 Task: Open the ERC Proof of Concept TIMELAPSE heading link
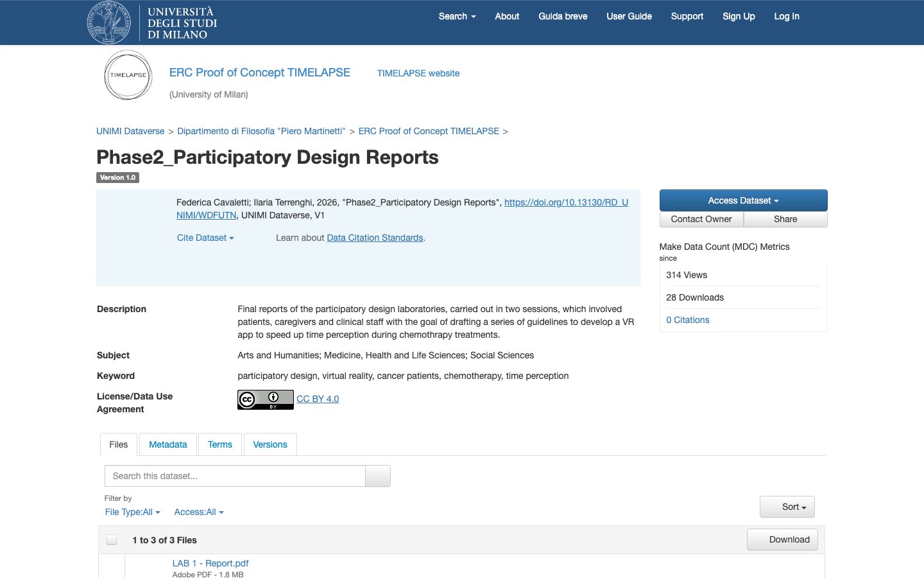[x=260, y=73]
